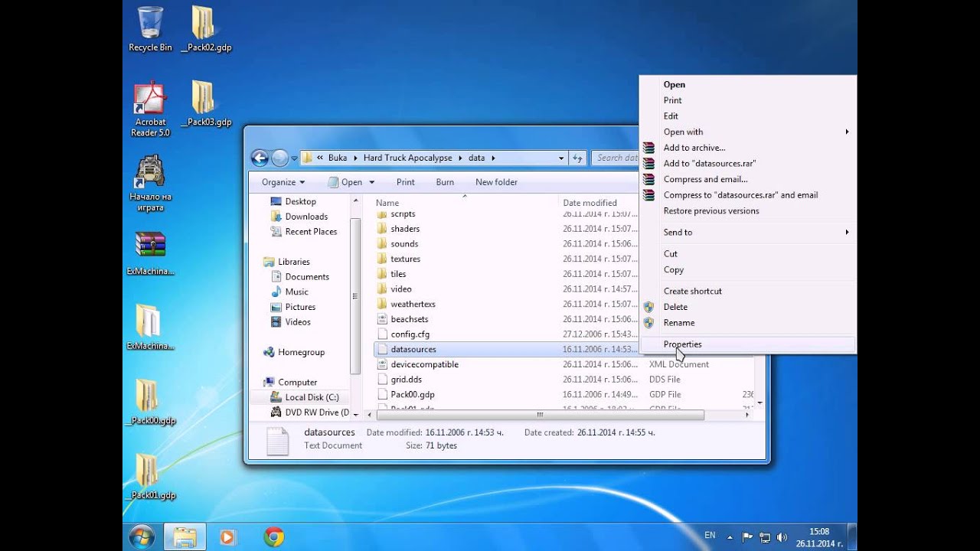The height and width of the screenshot is (551, 980).
Task: Select the shaders folder in the file list
Action: click(405, 229)
